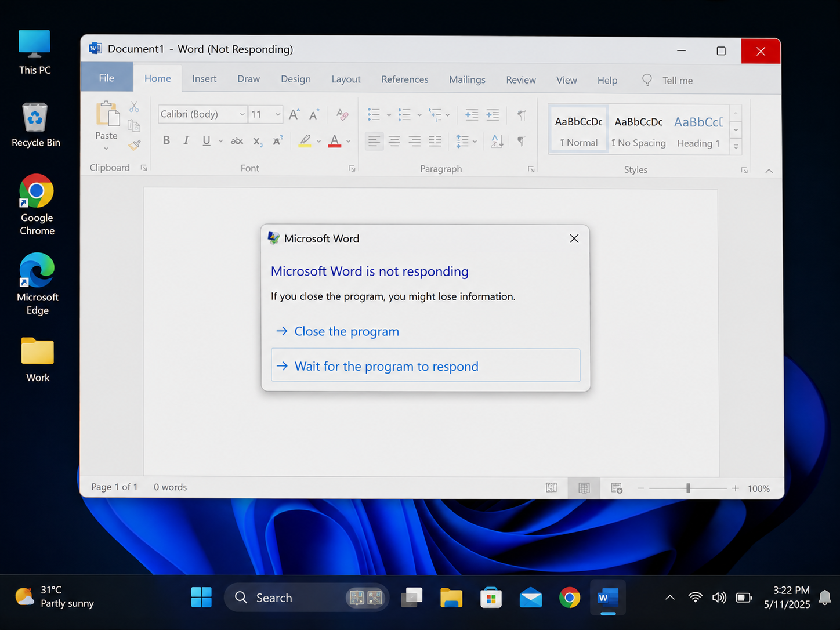840x630 pixels.
Task: Open the Windows Start menu
Action: click(x=201, y=597)
